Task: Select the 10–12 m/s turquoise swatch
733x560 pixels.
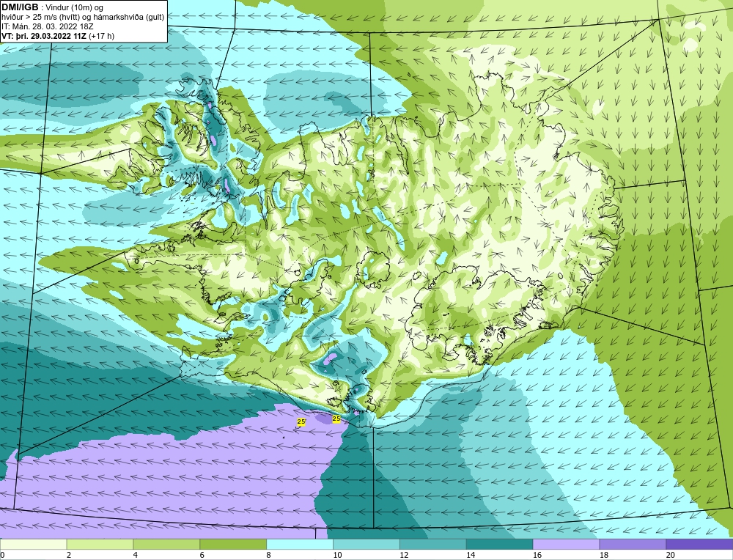Action: coord(366,544)
